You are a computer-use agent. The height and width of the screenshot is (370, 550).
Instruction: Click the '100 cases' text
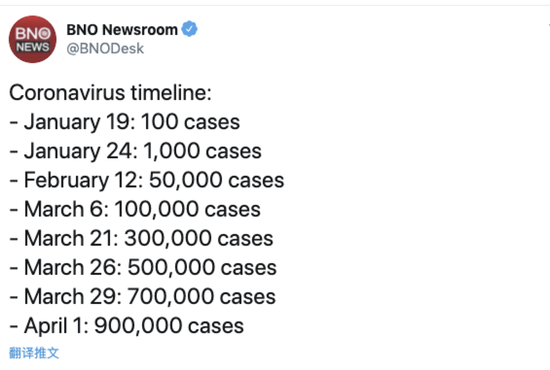coord(190,122)
